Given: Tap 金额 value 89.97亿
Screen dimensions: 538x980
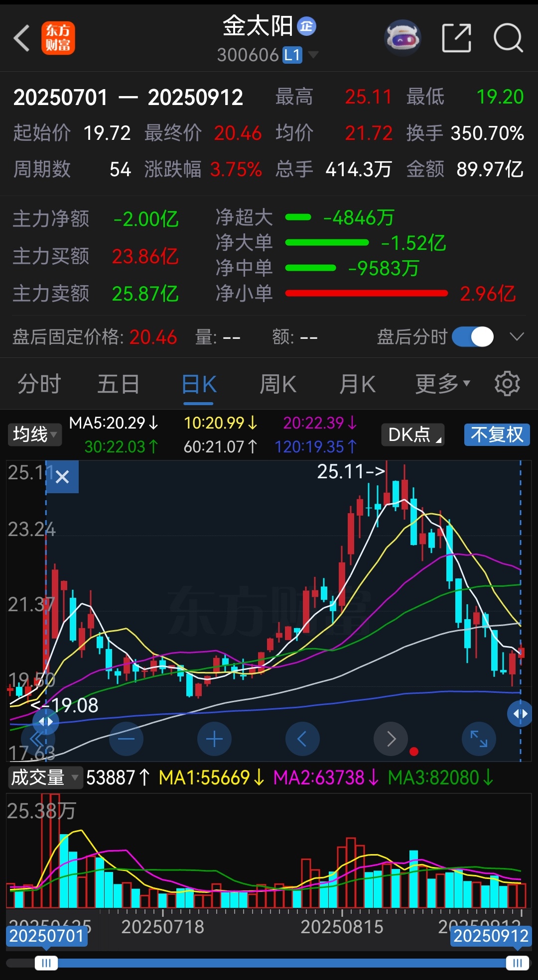Looking at the screenshot, I should (490, 170).
